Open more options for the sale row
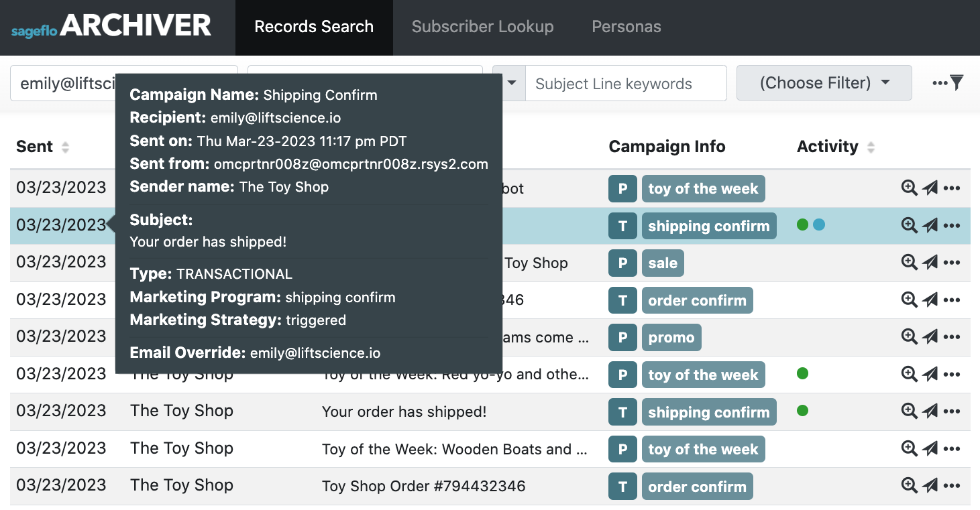Screen dimensions: 980x510 coord(952,263)
